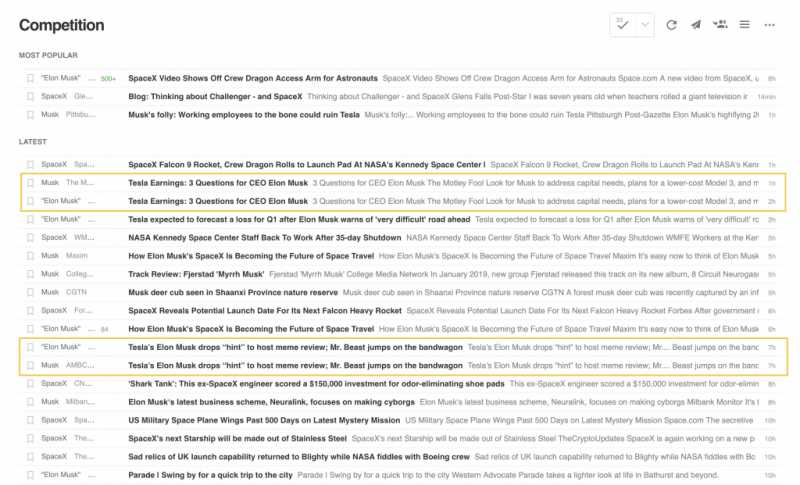Refresh the Competition feed
This screenshot has width=800, height=485.
pos(671,25)
